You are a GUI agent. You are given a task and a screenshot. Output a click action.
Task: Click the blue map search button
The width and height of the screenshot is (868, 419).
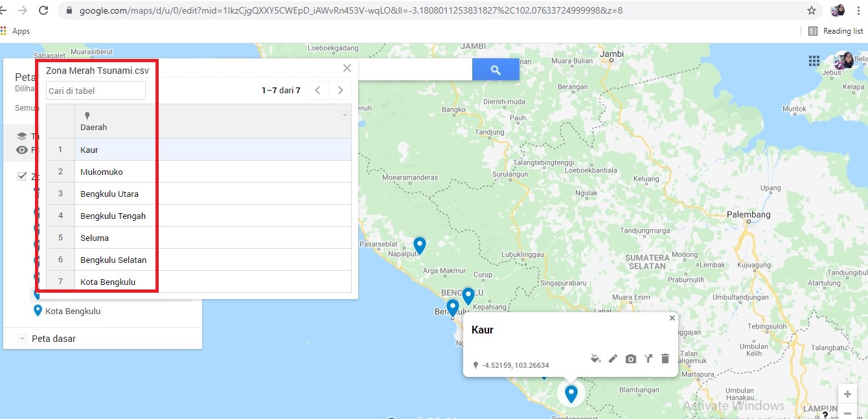tap(496, 70)
